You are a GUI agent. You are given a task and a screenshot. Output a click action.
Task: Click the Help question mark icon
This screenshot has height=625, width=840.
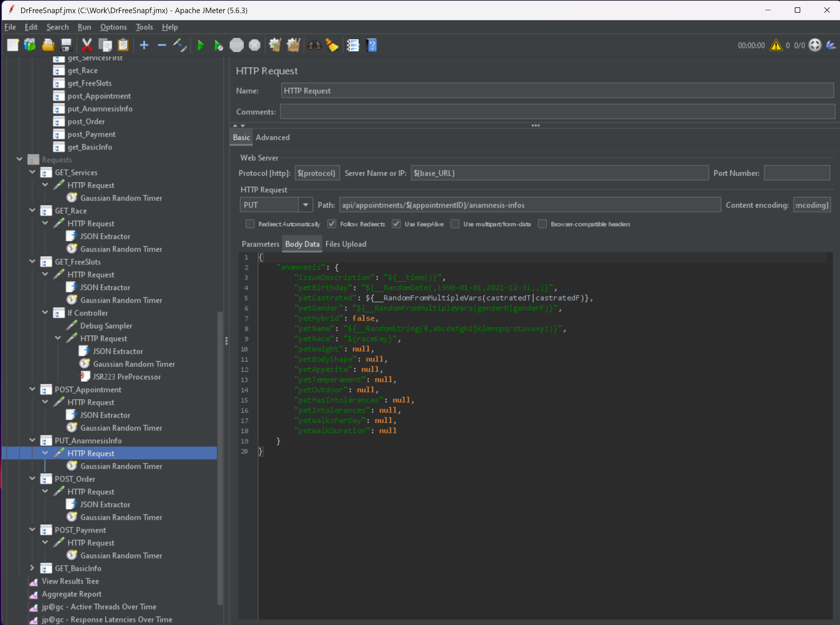click(372, 45)
